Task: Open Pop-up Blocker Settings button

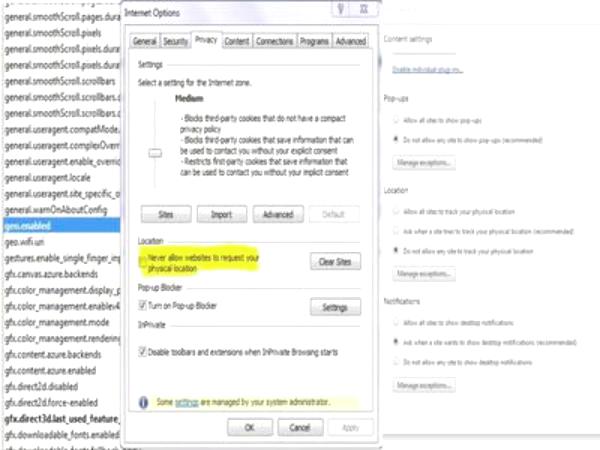Action: tap(335, 307)
